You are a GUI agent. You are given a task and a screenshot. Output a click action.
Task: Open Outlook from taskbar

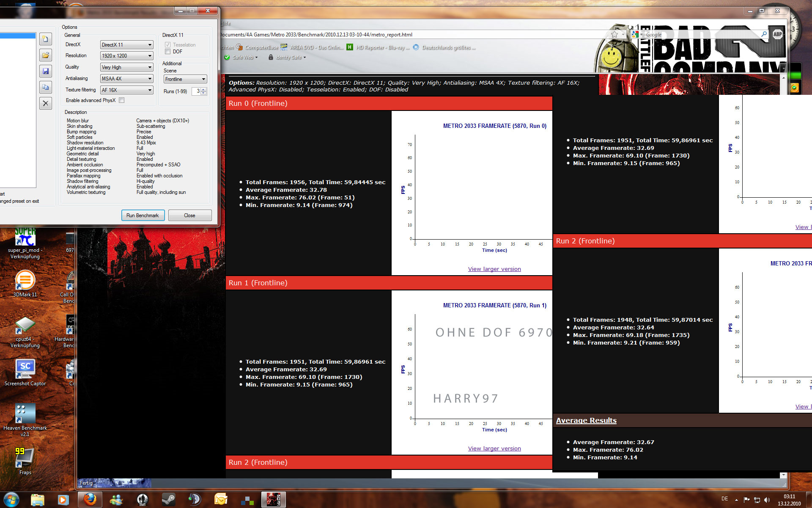coord(221,500)
